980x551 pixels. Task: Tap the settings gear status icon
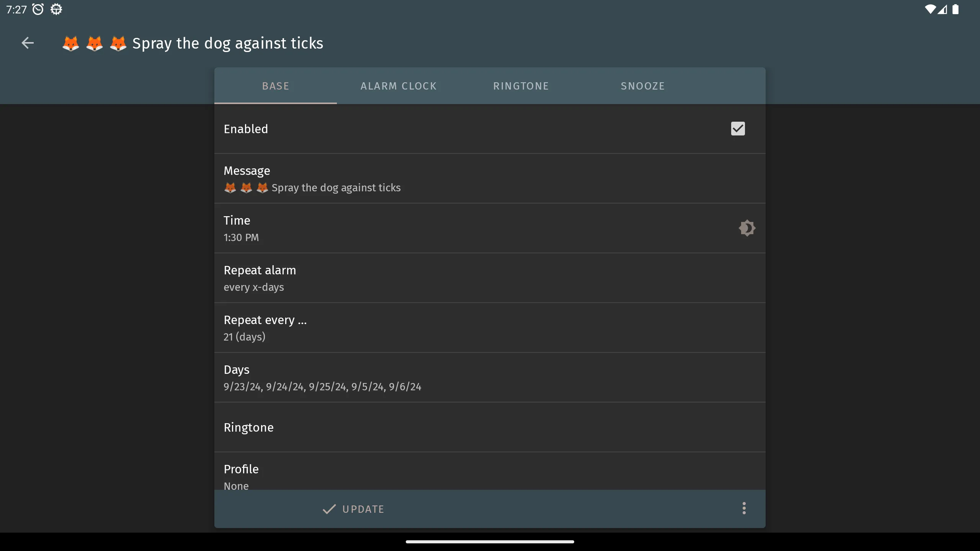coord(56,9)
